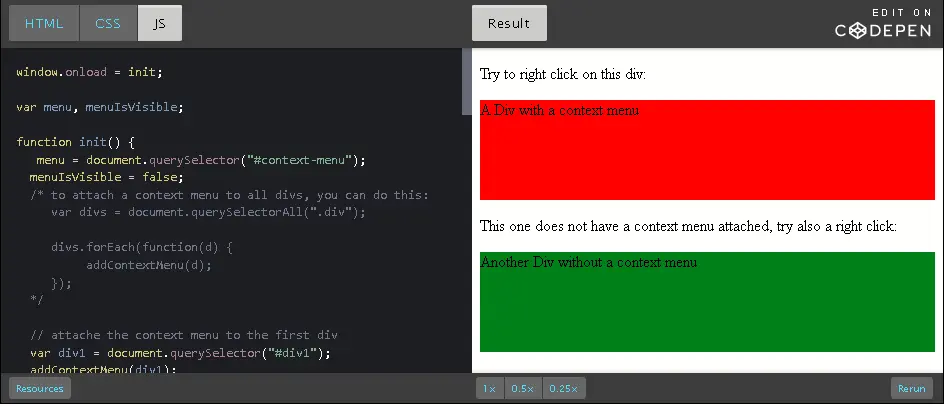
Task: Click 'Another Div without a context menu' label
Action: coord(589,262)
